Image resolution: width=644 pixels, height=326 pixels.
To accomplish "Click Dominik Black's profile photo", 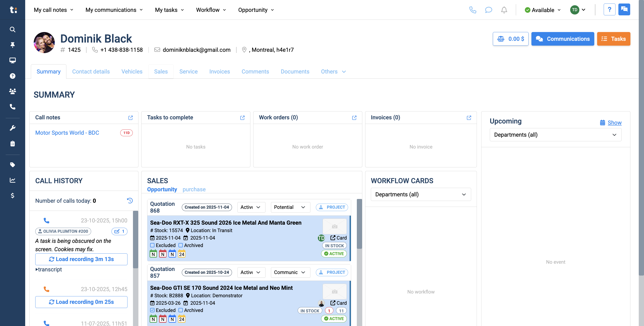I will (x=44, y=42).
